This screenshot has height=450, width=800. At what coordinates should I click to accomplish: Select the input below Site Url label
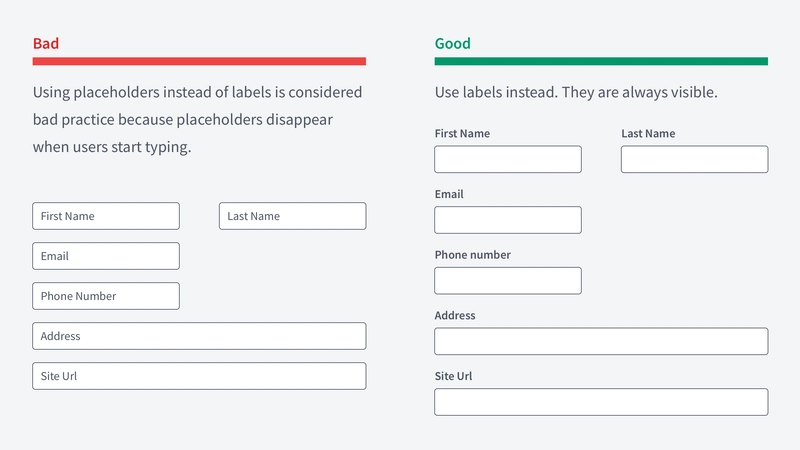tap(601, 402)
